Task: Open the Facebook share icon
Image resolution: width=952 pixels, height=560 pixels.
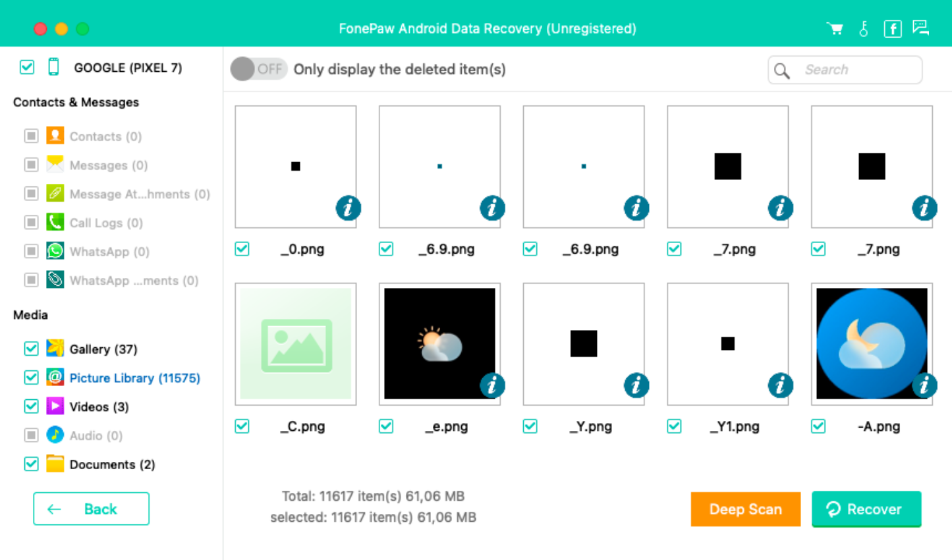Action: pos(893,29)
